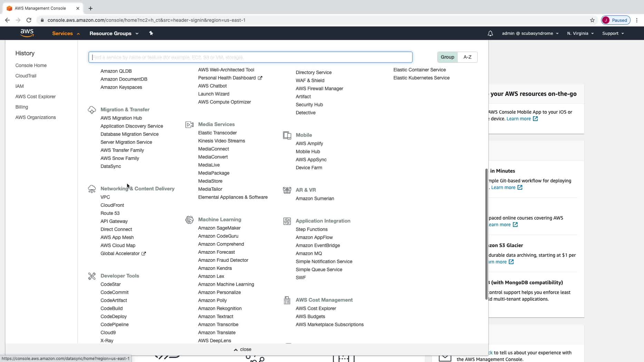Open Console Home from History
The height and width of the screenshot is (362, 644).
click(31, 66)
